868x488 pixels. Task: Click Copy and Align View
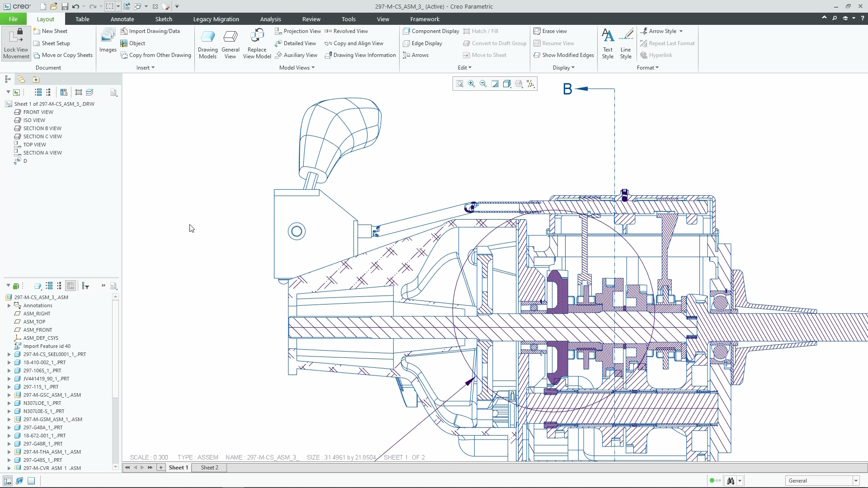click(x=354, y=43)
